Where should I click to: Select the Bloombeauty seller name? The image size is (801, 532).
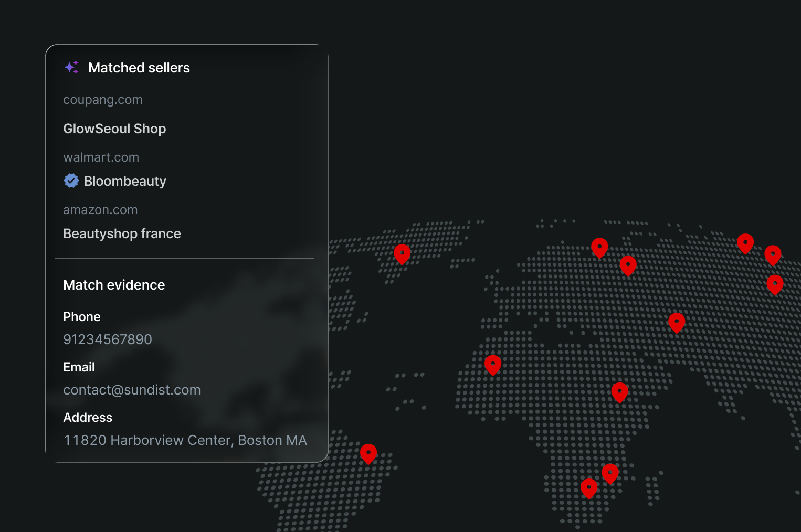(x=125, y=181)
